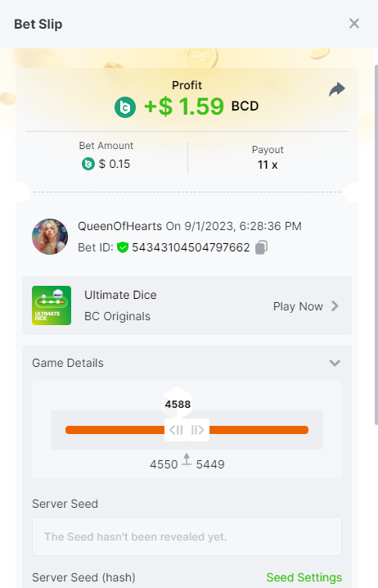Image resolution: width=378 pixels, height=588 pixels.
Task: Click the Play Now chevron arrow
Action: coord(335,306)
